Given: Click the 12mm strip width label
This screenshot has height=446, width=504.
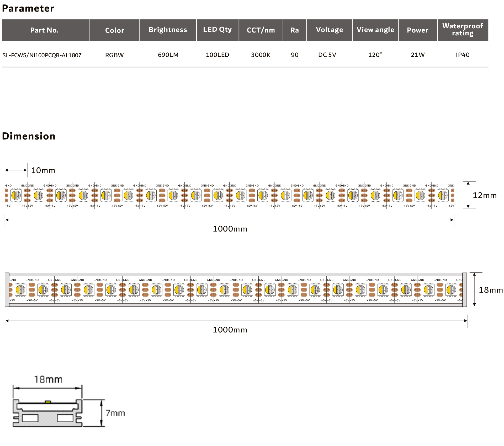Looking at the screenshot, I should coord(485,195).
